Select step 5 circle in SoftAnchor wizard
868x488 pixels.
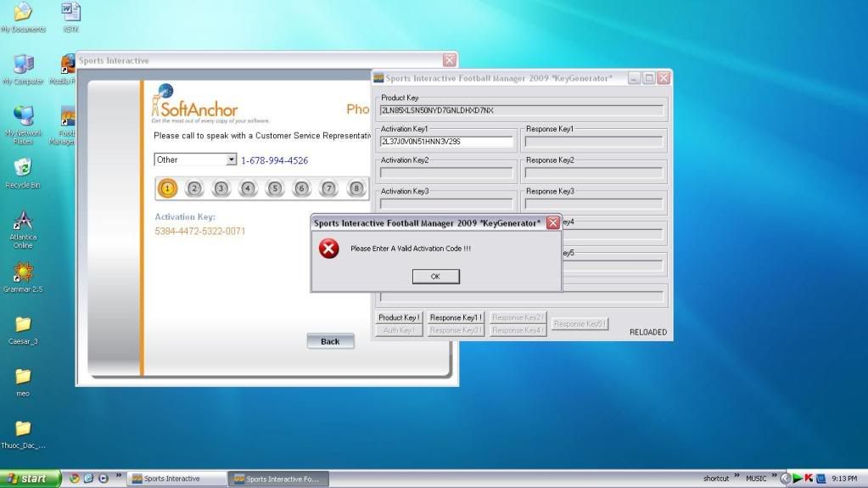[275, 188]
